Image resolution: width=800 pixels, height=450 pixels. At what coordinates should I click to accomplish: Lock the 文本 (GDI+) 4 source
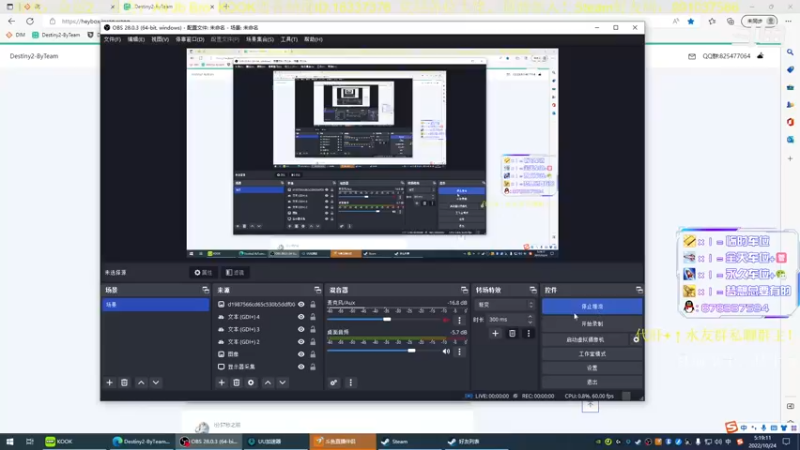313,317
